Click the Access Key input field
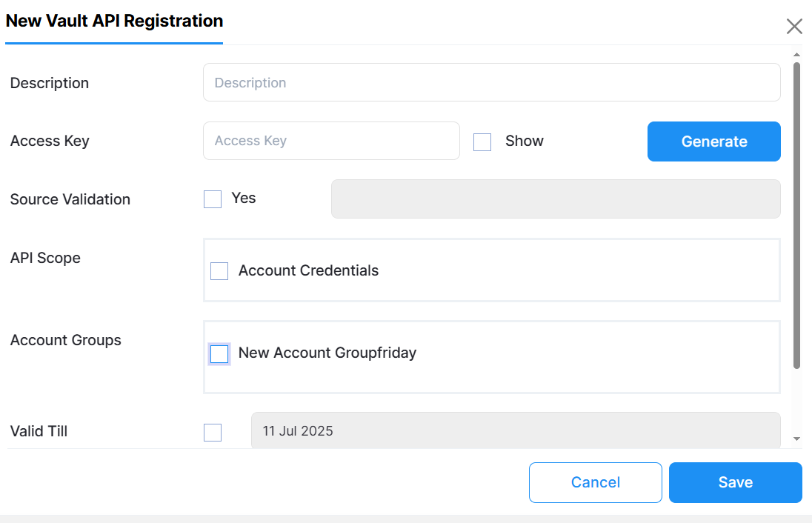 [331, 141]
